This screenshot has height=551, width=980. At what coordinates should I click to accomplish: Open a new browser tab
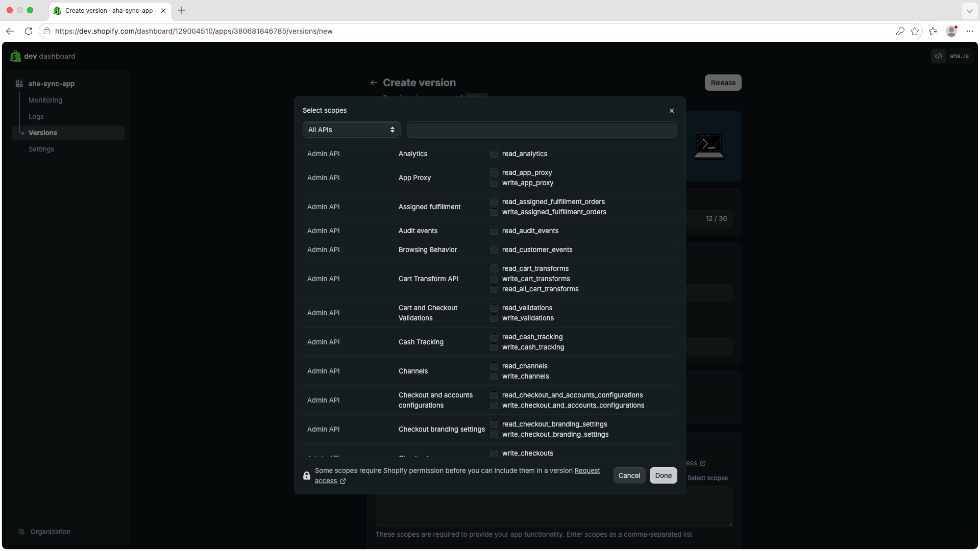tap(182, 10)
